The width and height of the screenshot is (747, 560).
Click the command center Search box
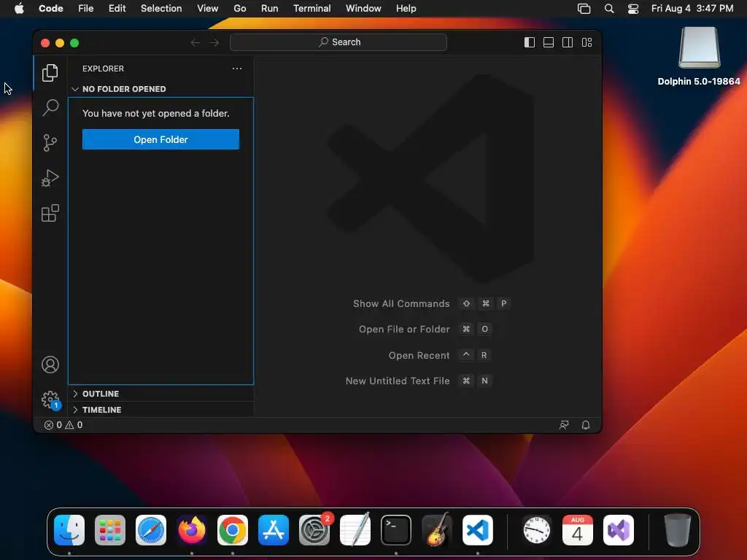(338, 42)
